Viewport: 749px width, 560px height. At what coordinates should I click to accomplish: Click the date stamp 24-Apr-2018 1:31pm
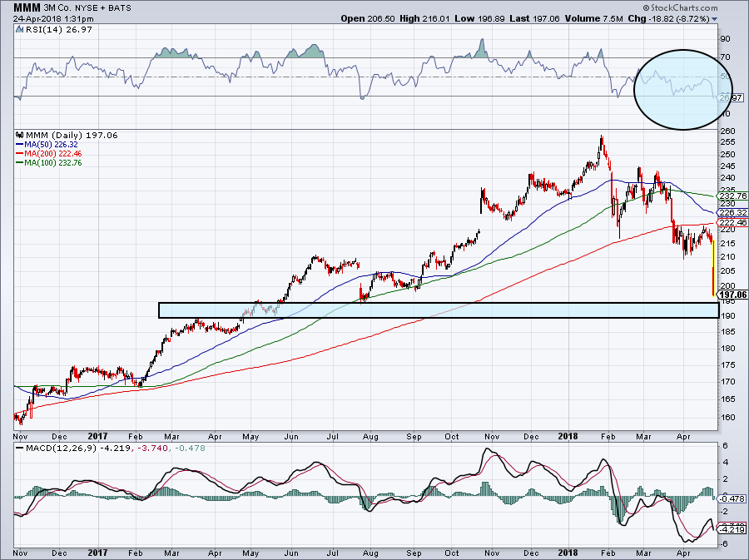pyautogui.click(x=53, y=19)
